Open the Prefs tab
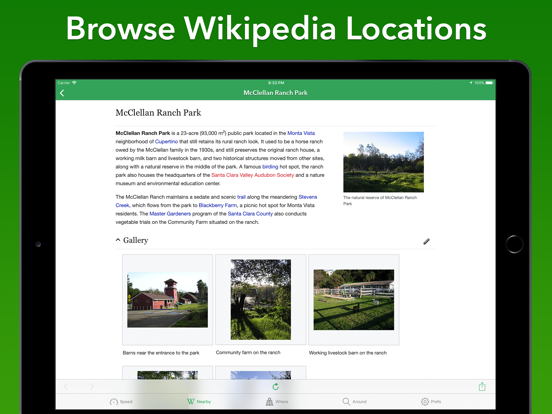 point(431,402)
